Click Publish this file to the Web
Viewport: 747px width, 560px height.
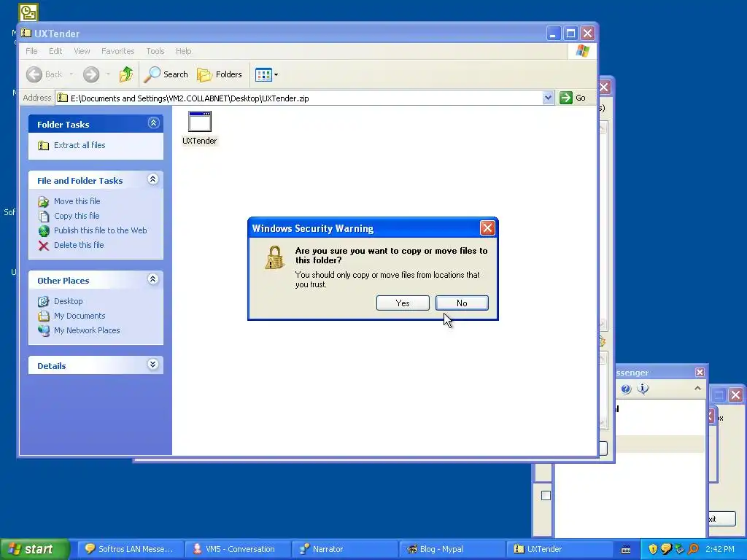[x=100, y=230]
